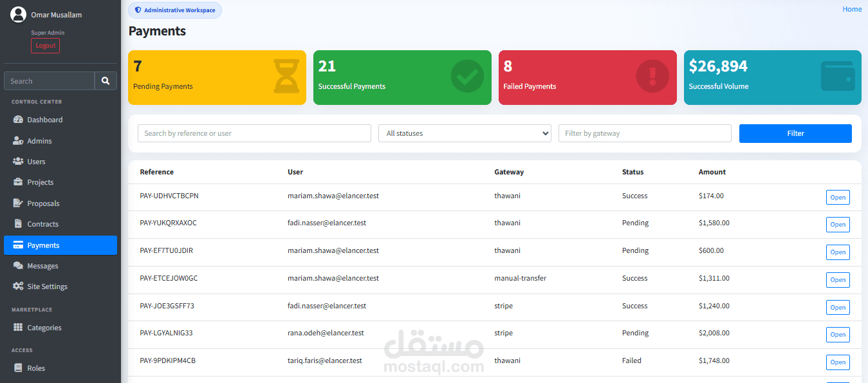This screenshot has height=383, width=868.
Task: Open payment PAY-JOE3GSFF73
Action: coord(838,308)
